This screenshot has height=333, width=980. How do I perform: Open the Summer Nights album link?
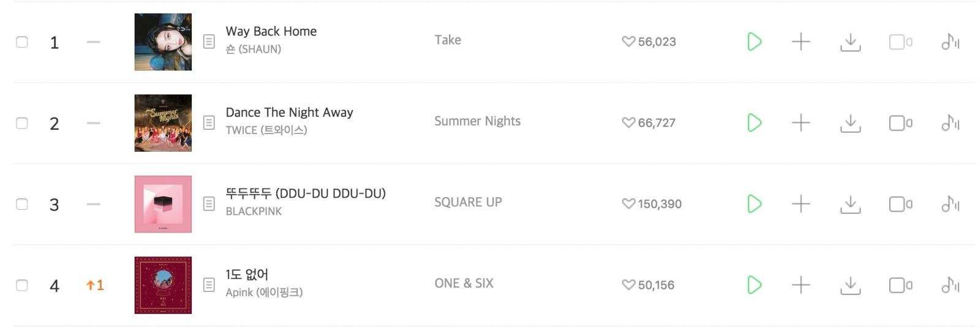[477, 121]
